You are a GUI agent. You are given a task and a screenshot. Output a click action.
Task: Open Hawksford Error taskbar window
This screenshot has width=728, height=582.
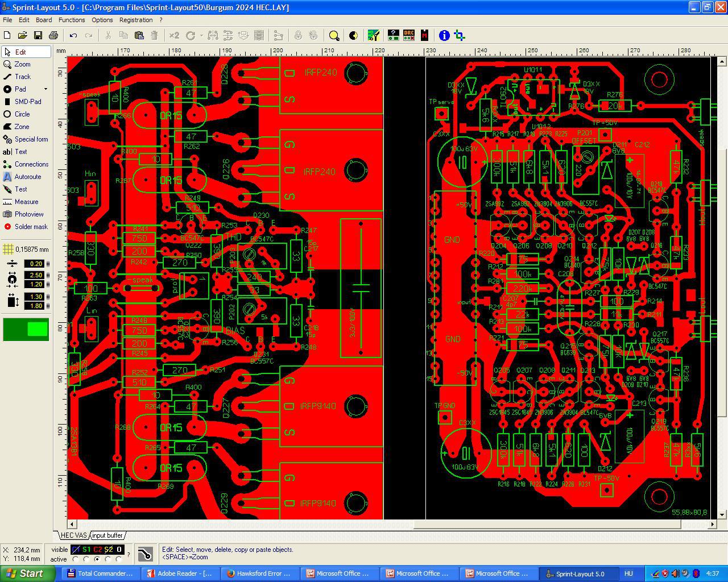click(258, 573)
